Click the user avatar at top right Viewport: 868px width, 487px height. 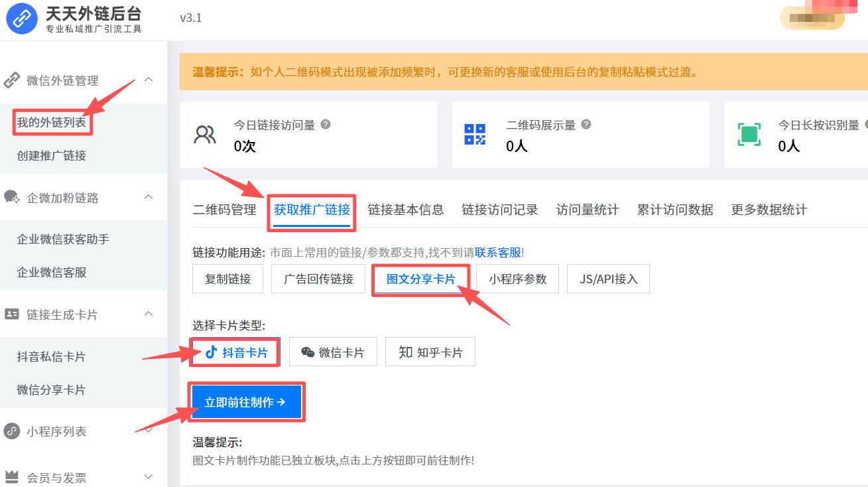click(812, 18)
